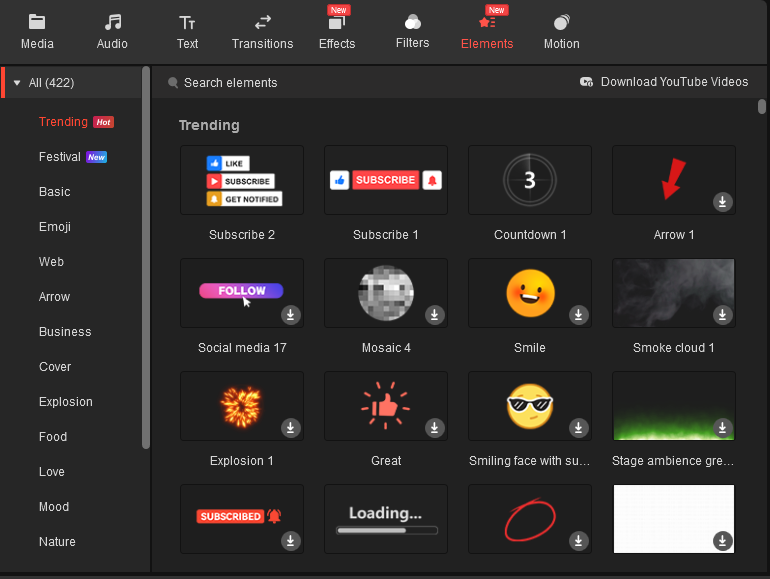Select the Smile emoji thumbnail
The height and width of the screenshot is (579, 770).
coord(530,293)
